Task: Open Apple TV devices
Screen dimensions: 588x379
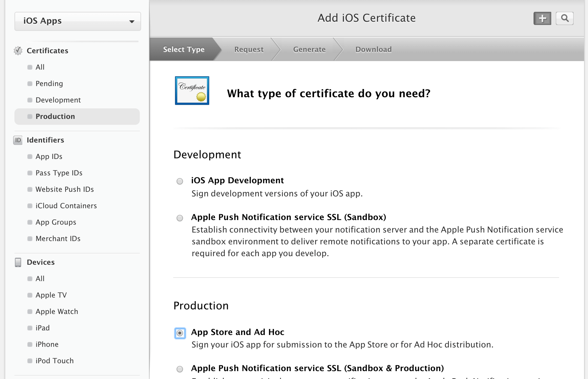Action: tap(51, 295)
